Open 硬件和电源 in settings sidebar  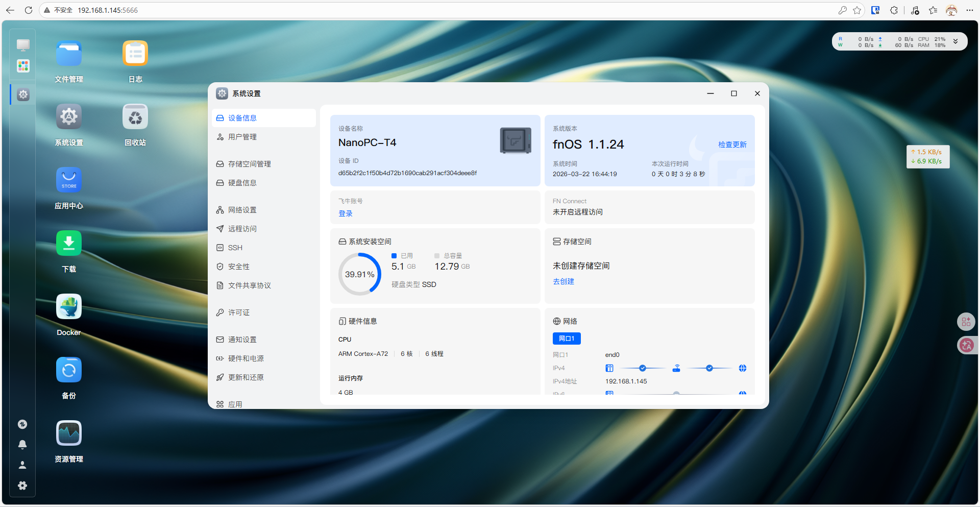point(264,358)
